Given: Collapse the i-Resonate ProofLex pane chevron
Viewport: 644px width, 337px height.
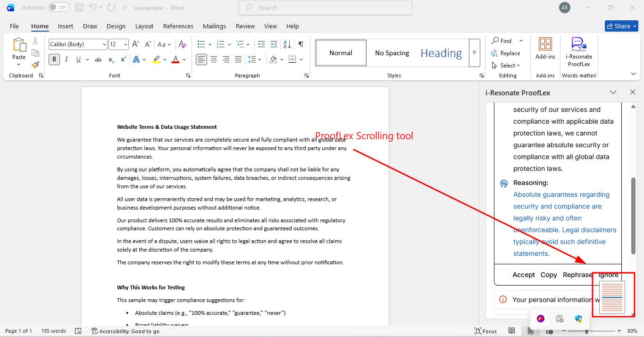Looking at the screenshot, I should (613, 93).
